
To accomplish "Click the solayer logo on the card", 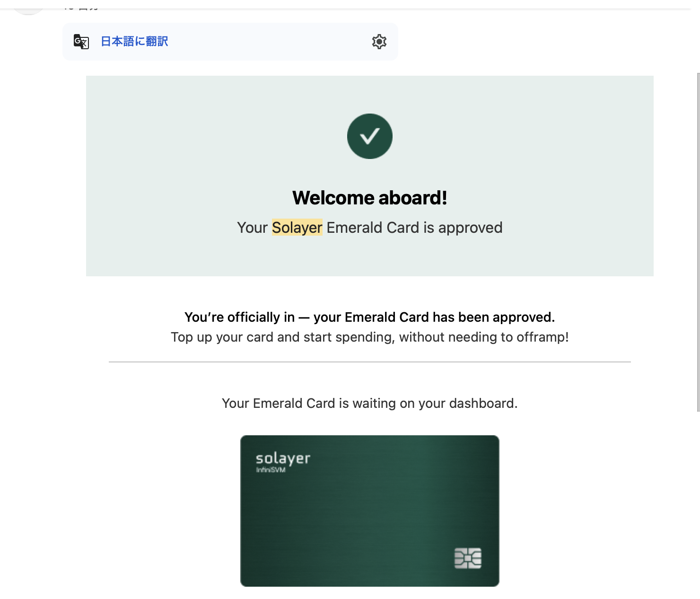I will pyautogui.click(x=283, y=458).
